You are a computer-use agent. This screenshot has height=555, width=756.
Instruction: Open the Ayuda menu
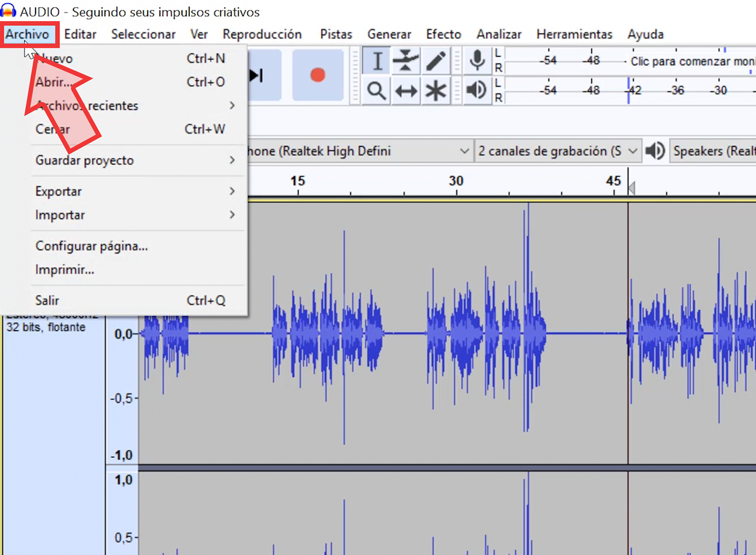645,34
